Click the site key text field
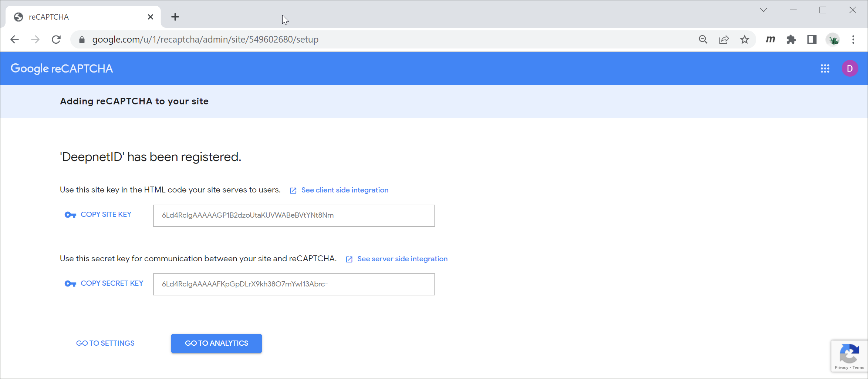 (x=294, y=215)
